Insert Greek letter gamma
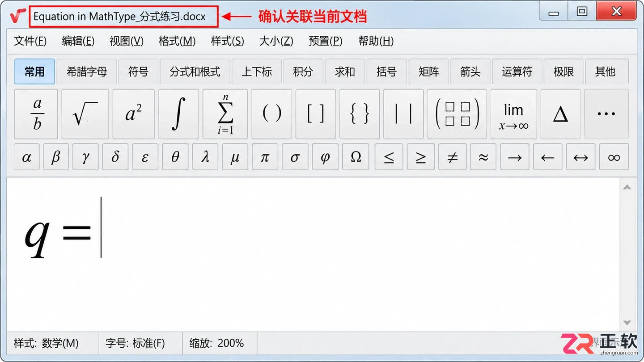The image size is (644, 362). (x=85, y=157)
